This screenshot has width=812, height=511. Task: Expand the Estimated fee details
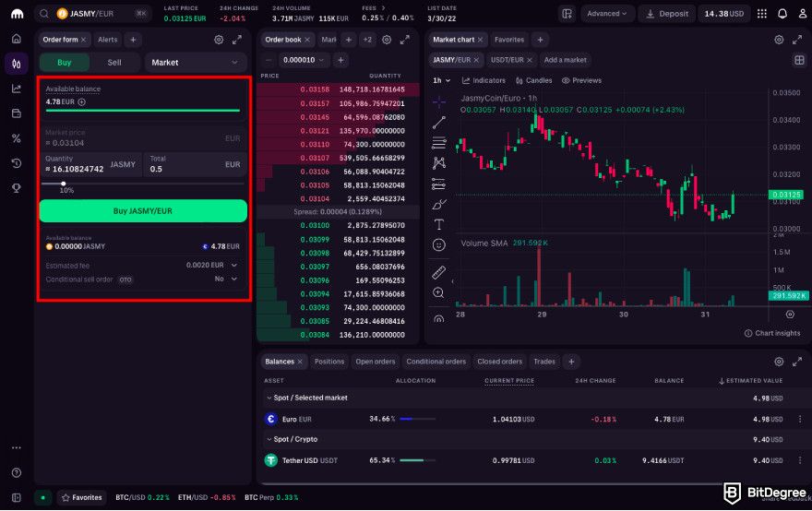click(x=234, y=265)
